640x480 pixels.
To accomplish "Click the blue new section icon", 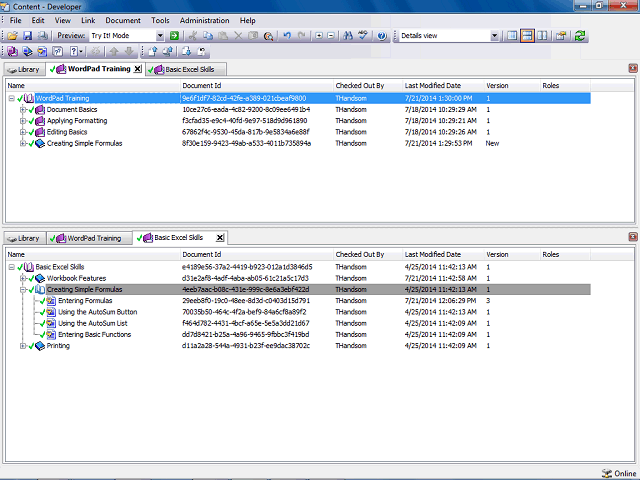I will (x=27, y=51).
